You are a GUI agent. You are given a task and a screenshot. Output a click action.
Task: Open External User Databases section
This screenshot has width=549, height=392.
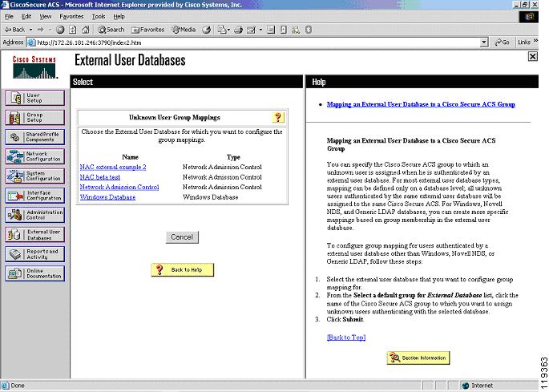tap(34, 234)
